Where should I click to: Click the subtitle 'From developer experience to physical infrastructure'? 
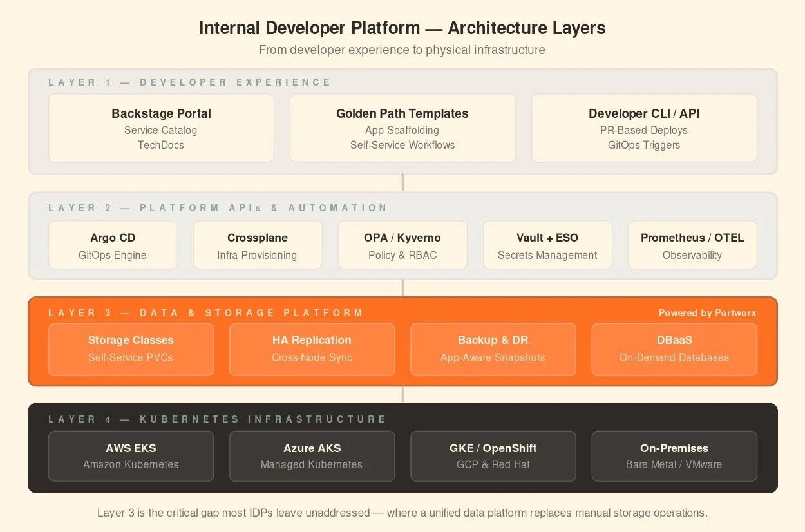(402, 50)
